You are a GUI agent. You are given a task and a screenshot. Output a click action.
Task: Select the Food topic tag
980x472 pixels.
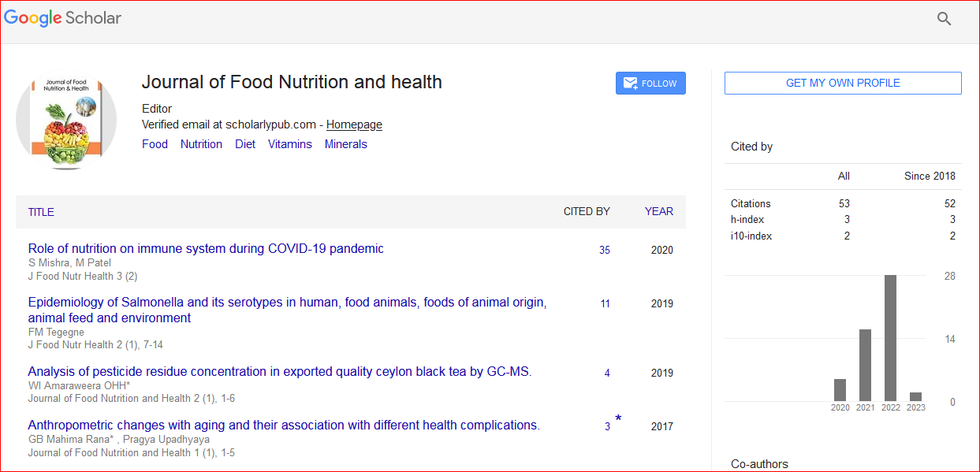click(155, 144)
